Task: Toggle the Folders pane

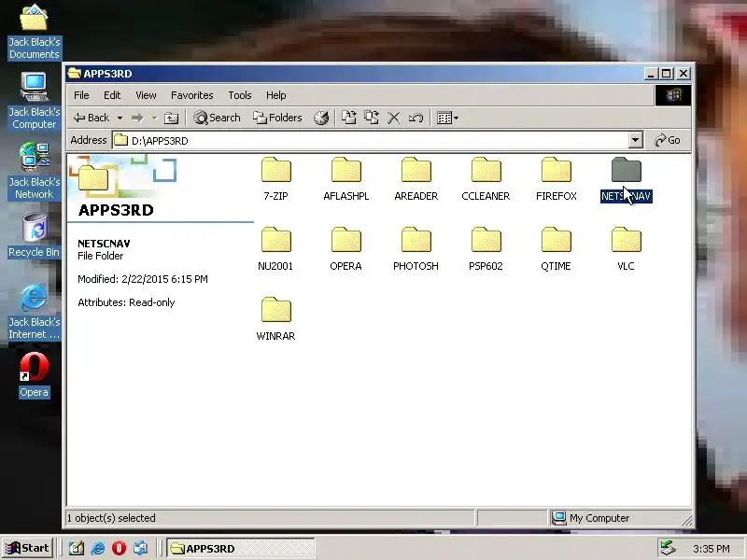Action: 277,118
